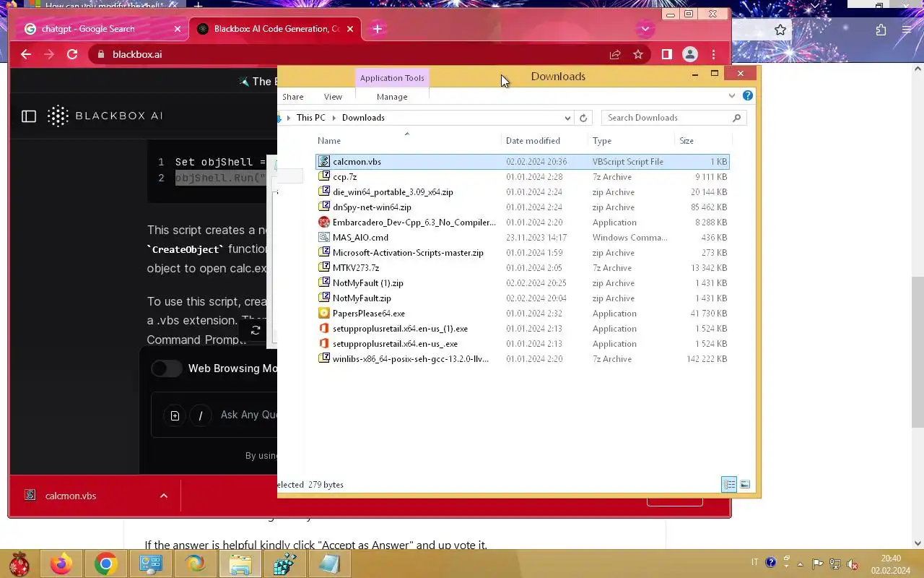This screenshot has width=924, height=578.
Task: Open File Explorer from the taskbar
Action: tap(240, 564)
